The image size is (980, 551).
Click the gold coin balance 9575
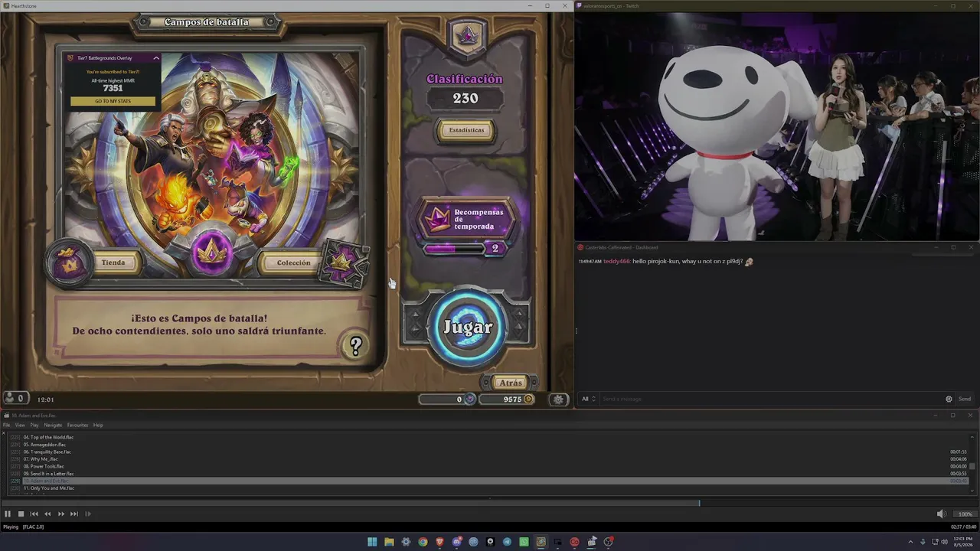pyautogui.click(x=507, y=399)
